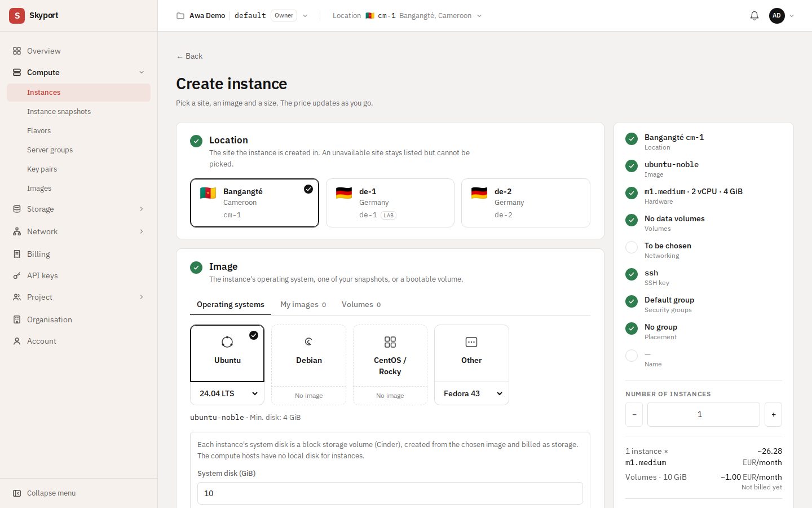Open the Images sidebar page
This screenshot has width=812, height=508.
point(79,189)
